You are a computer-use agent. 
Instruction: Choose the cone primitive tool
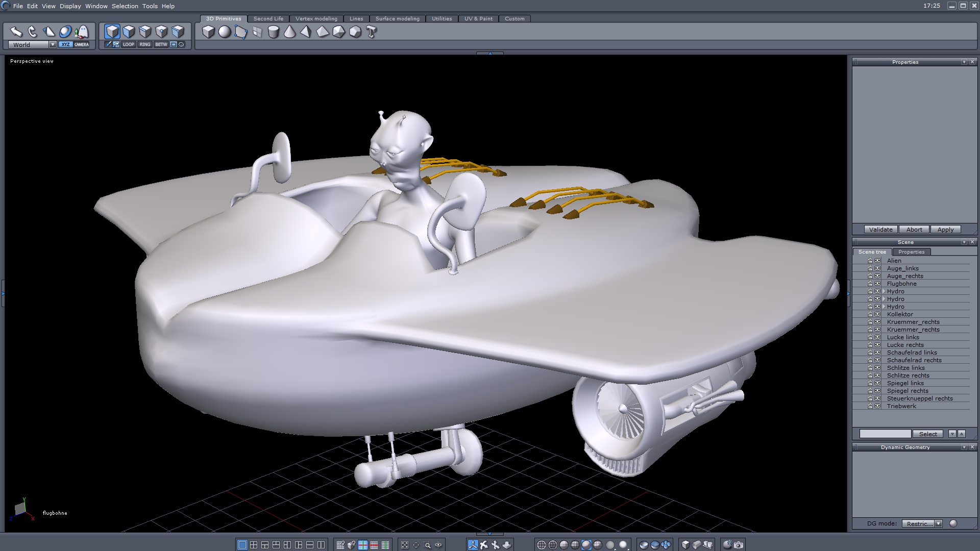coord(290,32)
